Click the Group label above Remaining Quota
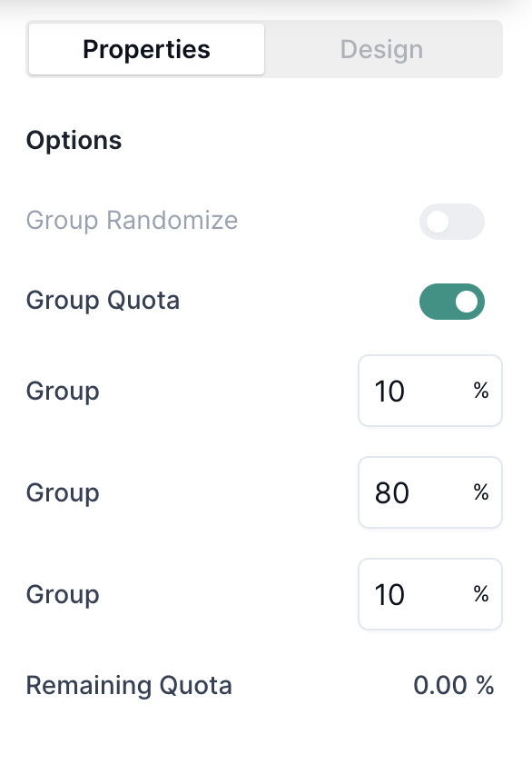 (63, 594)
